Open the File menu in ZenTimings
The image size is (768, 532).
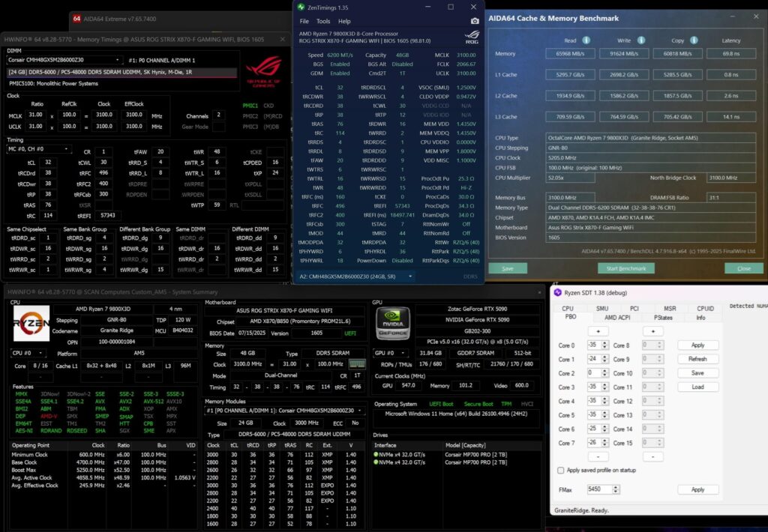[304, 21]
